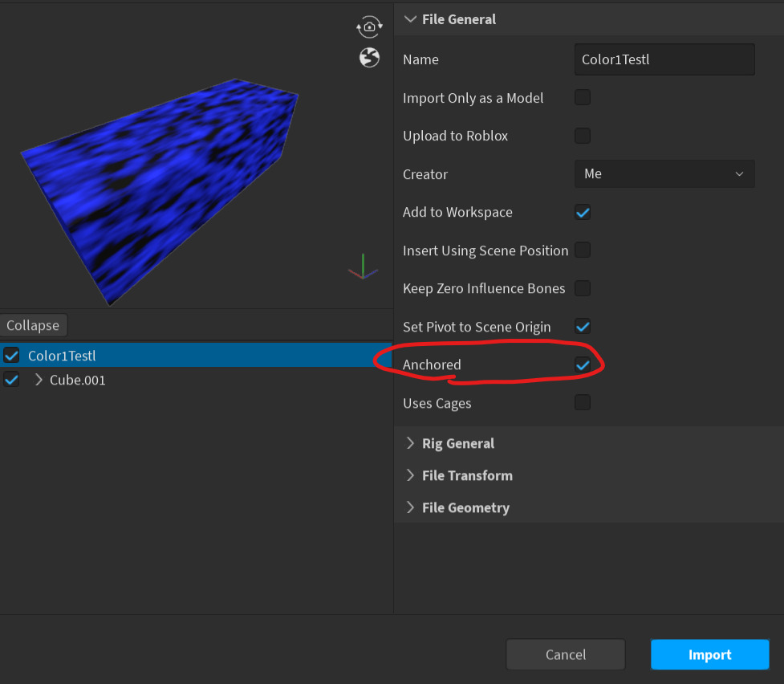Click the camera reset orbit icon above the preview
This screenshot has width=784, height=684.
(369, 26)
